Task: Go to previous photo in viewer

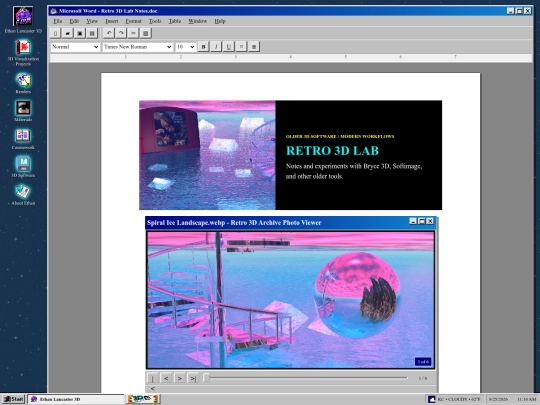Action: (166, 378)
